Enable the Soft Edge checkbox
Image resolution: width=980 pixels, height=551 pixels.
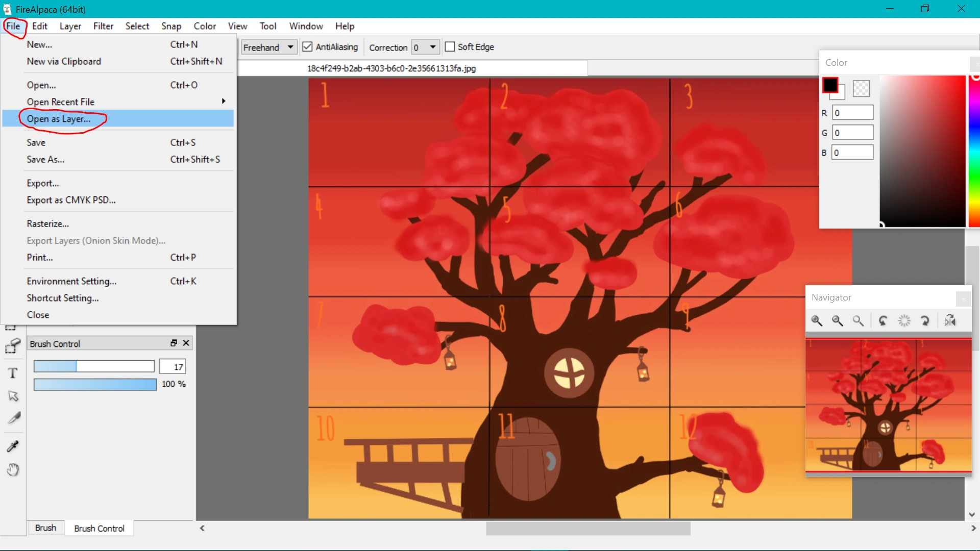tap(450, 47)
